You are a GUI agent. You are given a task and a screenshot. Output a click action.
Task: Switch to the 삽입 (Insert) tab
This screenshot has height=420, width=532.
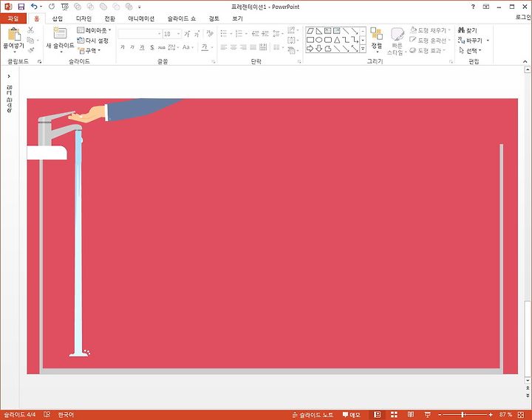point(58,18)
